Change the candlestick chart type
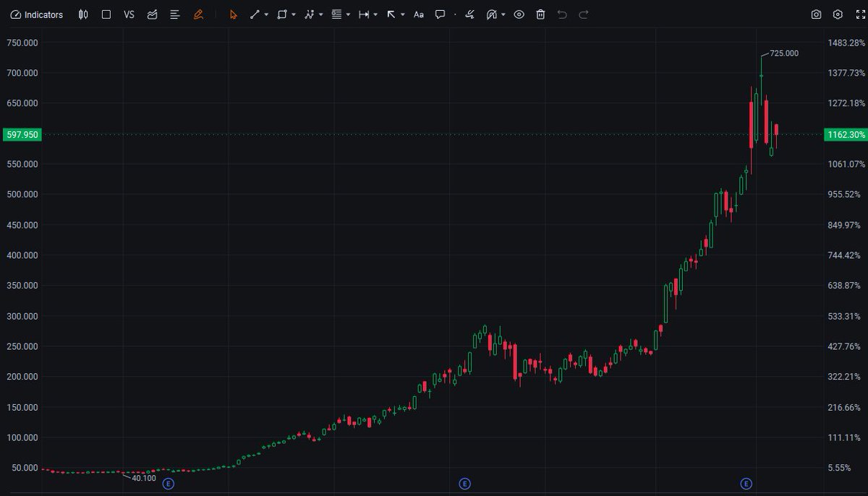This screenshot has height=496, width=868. tap(84, 14)
